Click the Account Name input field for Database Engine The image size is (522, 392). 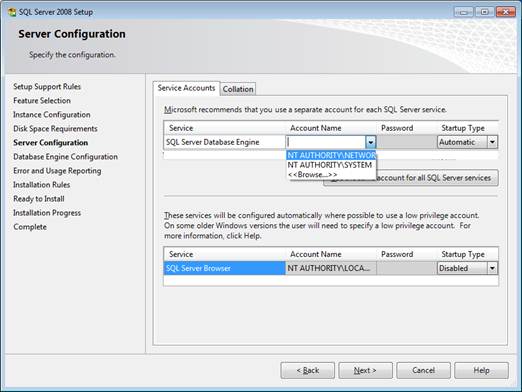pos(326,142)
